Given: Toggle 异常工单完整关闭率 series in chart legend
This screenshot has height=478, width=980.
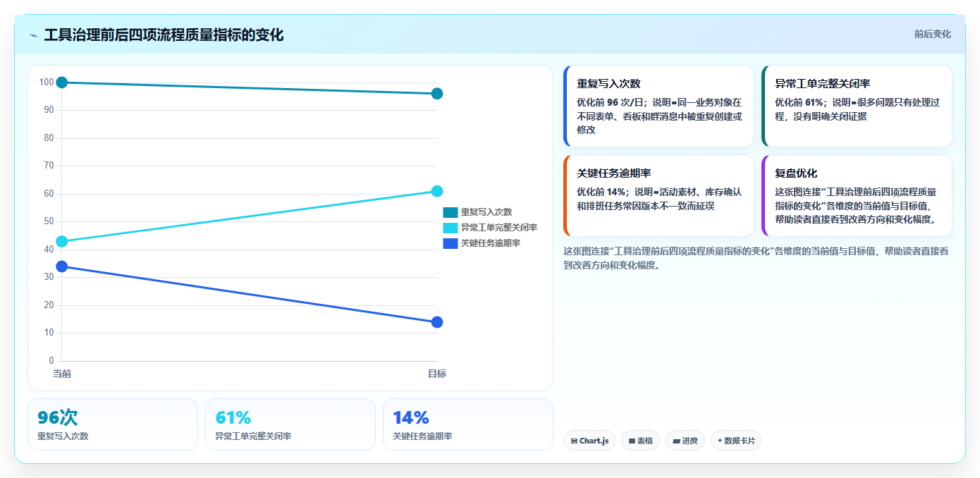Looking at the screenshot, I should (x=490, y=228).
